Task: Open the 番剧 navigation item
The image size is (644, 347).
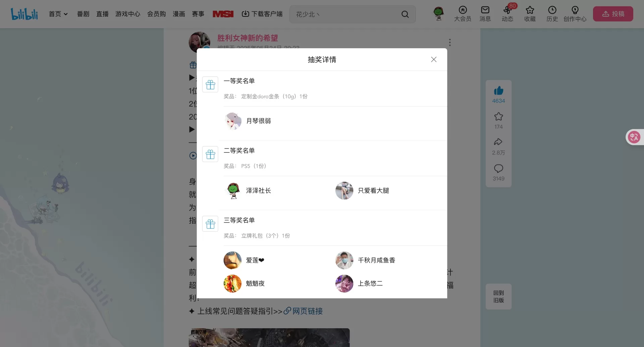Action: tap(83, 14)
